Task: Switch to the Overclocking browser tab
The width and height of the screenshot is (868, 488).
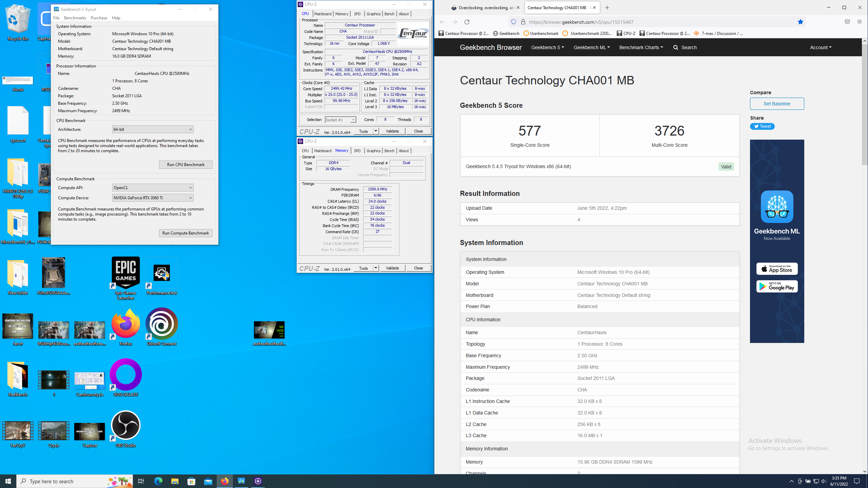Action: point(485,7)
